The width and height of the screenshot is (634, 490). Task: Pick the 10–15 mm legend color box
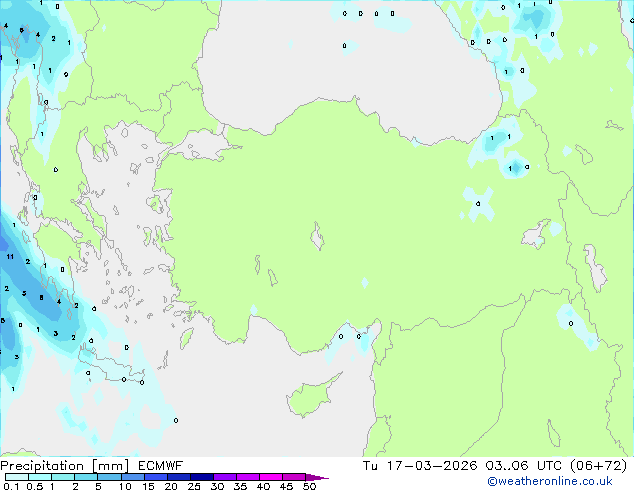132,477
